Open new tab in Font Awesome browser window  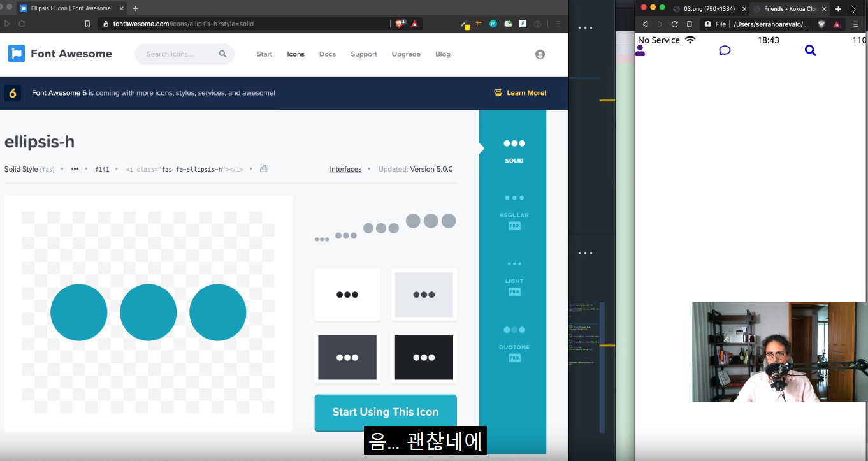(x=135, y=8)
